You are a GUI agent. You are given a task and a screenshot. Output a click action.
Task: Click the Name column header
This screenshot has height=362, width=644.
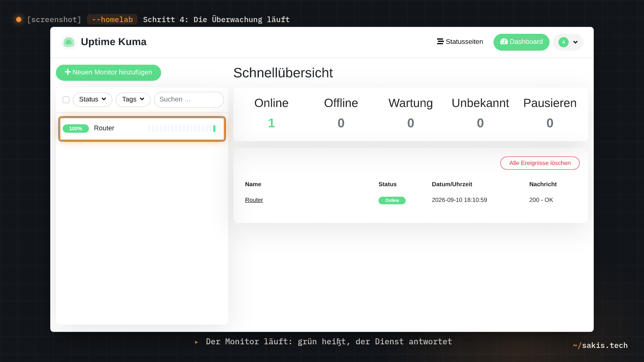click(x=253, y=184)
